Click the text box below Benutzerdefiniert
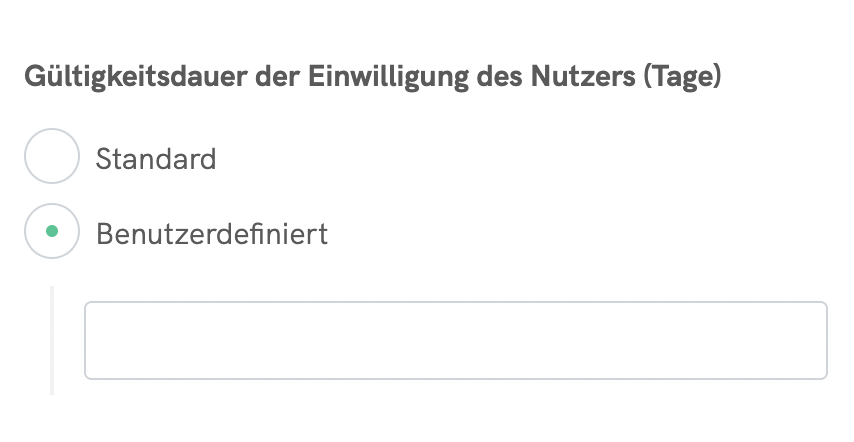This screenshot has height=442, width=854. tap(455, 340)
